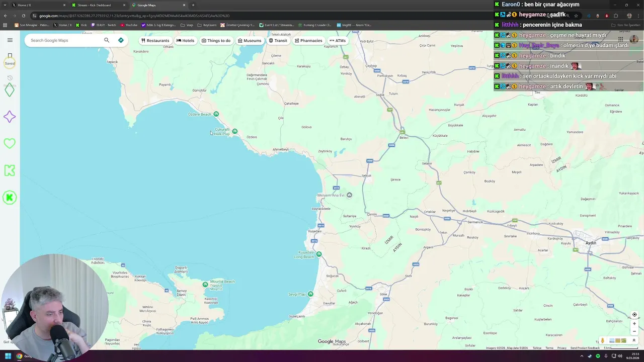This screenshot has width=644, height=362.
Task: Click the Mourtia Beach pin
Action: [x=205, y=285]
